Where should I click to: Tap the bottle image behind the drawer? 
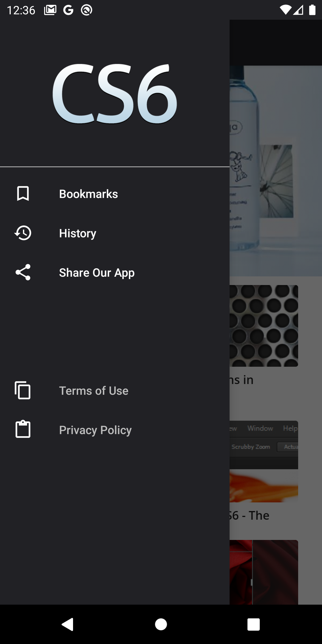tap(276, 171)
